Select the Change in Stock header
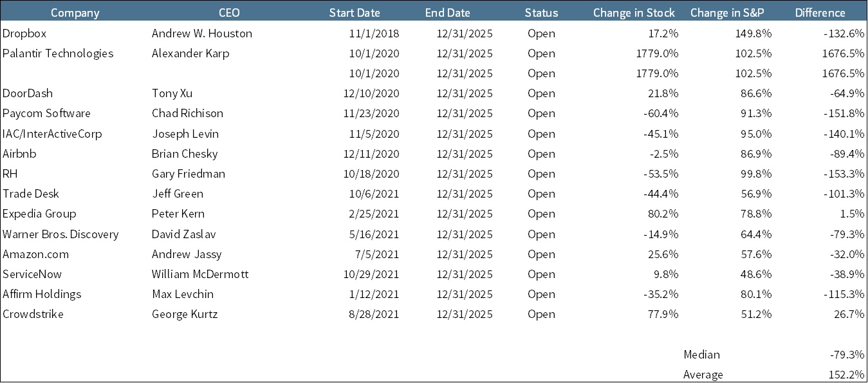Viewport: 868px width, 383px height. [633, 13]
